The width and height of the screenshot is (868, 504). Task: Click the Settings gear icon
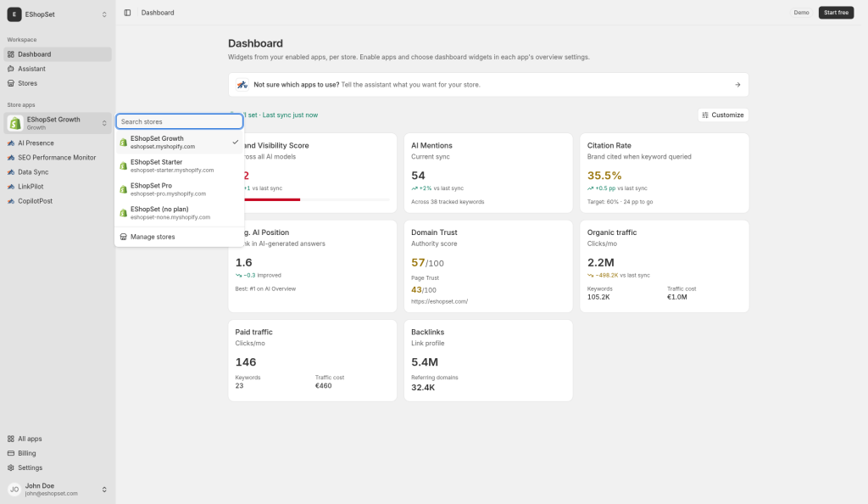click(x=11, y=468)
